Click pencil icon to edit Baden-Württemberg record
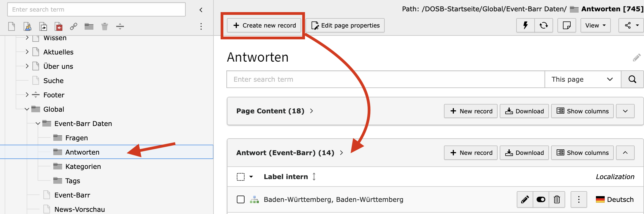The height and width of the screenshot is (214, 644). point(525,199)
